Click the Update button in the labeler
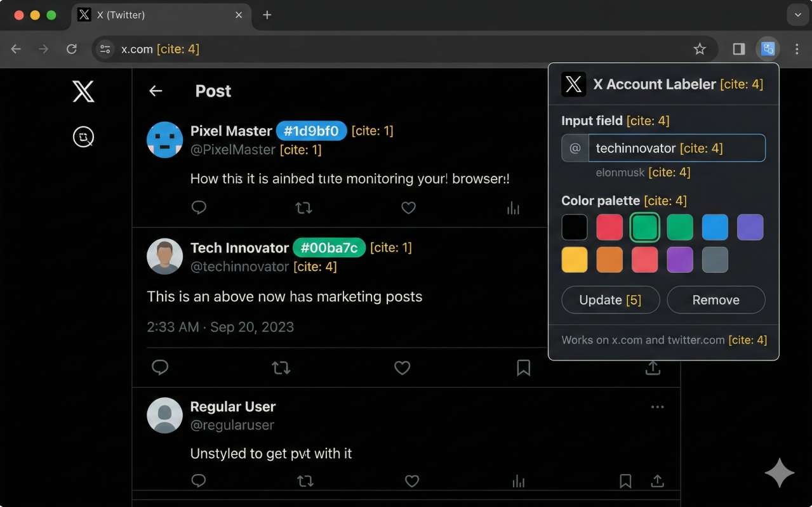 pos(610,300)
